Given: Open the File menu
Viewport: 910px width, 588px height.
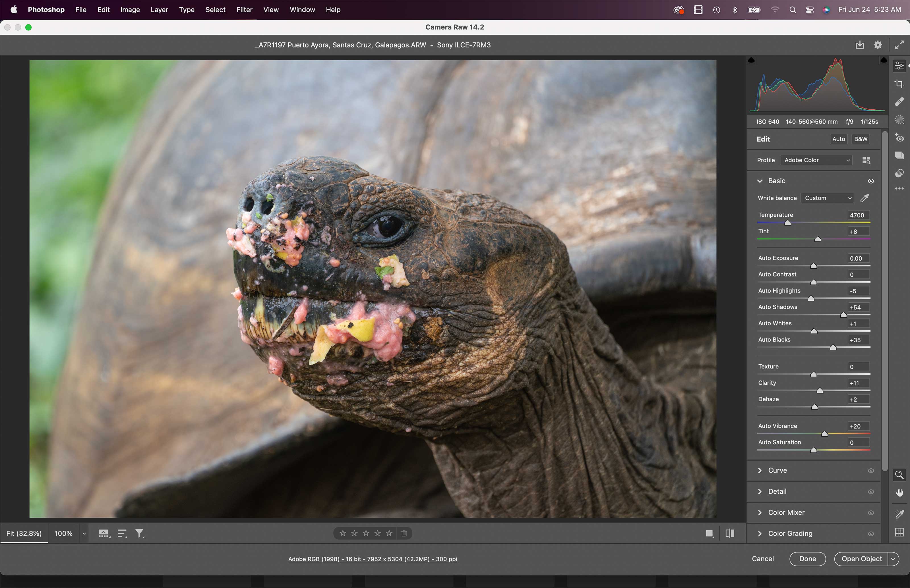Looking at the screenshot, I should 80,10.
